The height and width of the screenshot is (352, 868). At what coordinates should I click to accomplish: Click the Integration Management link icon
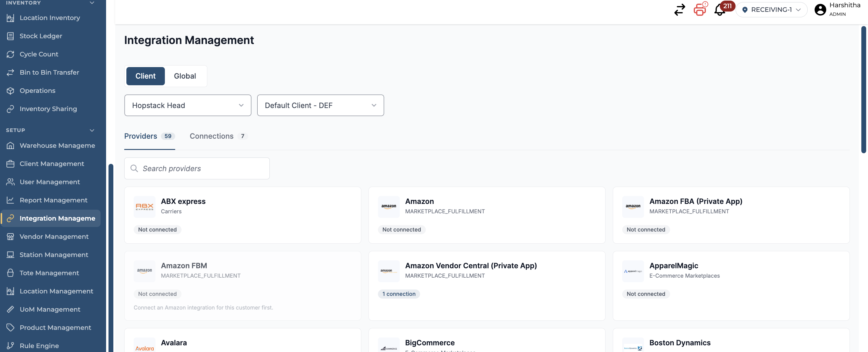point(10,218)
